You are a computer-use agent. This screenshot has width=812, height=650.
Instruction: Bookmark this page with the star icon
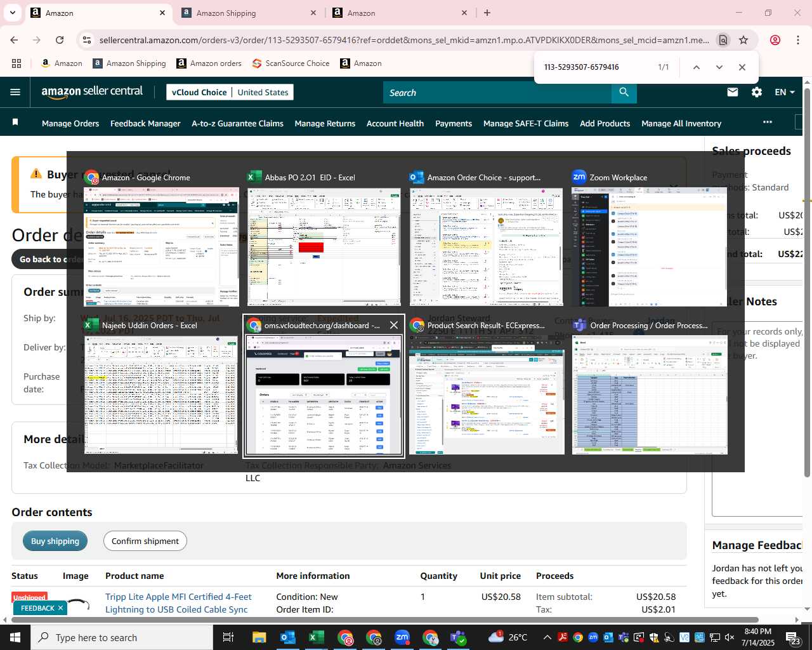[743, 40]
